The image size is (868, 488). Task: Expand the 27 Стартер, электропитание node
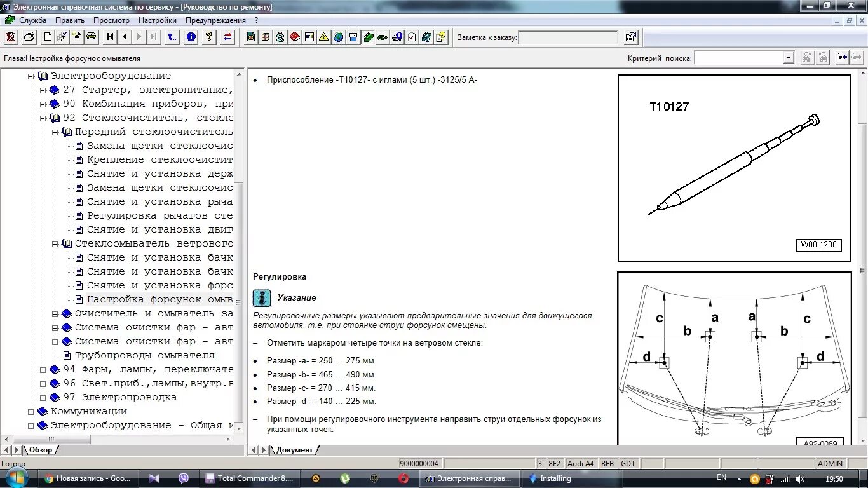43,90
